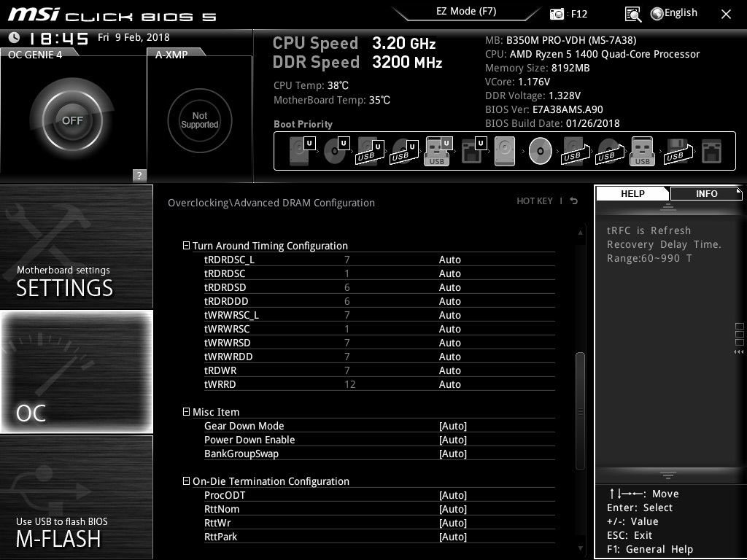Image resolution: width=747 pixels, height=560 pixels.
Task: Select the UEFI USB hard disk boot icon
Action: 370,152
